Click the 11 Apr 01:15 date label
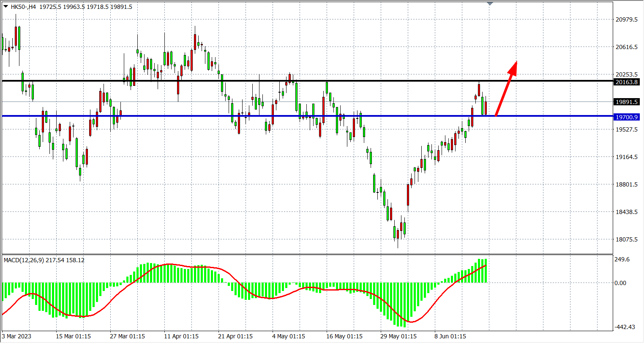This screenshot has height=343, width=644. pos(181,336)
